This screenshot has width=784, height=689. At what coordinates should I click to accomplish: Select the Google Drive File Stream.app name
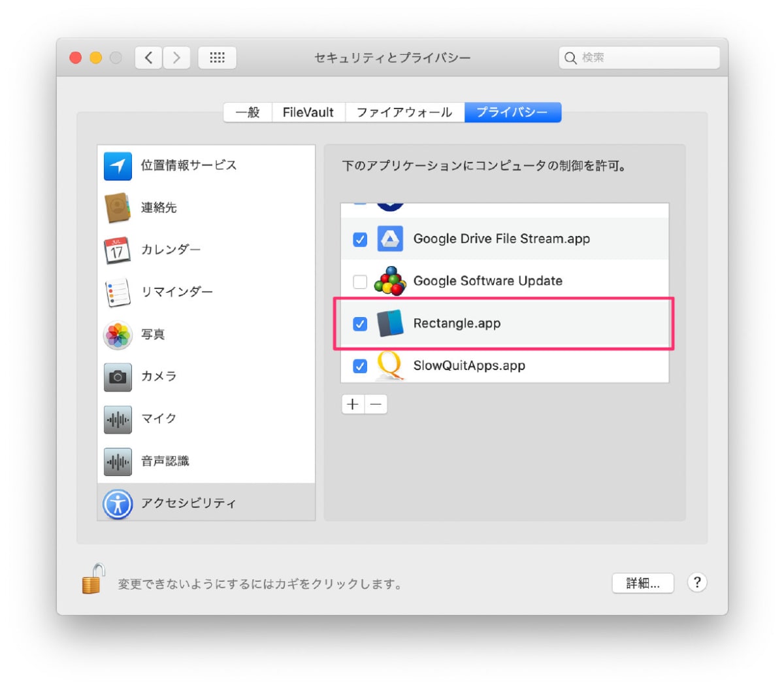(x=502, y=239)
